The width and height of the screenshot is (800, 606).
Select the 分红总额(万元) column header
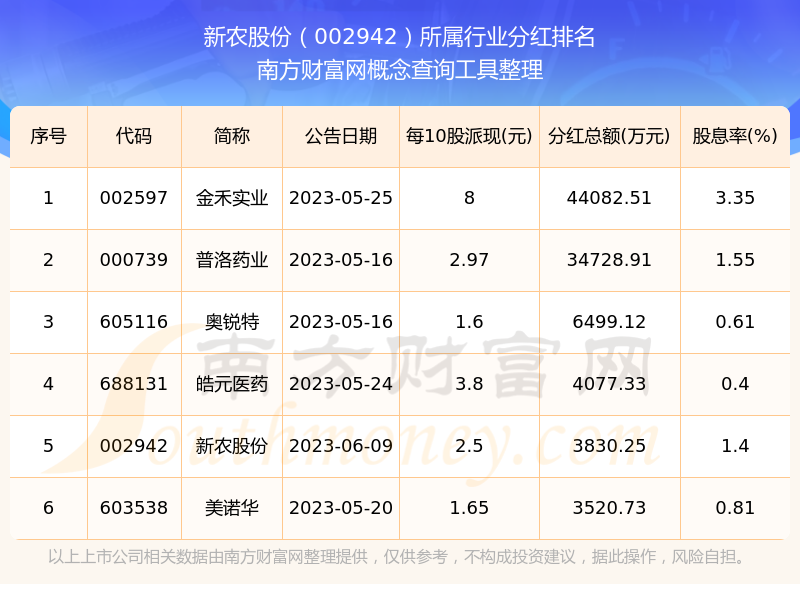click(609, 136)
